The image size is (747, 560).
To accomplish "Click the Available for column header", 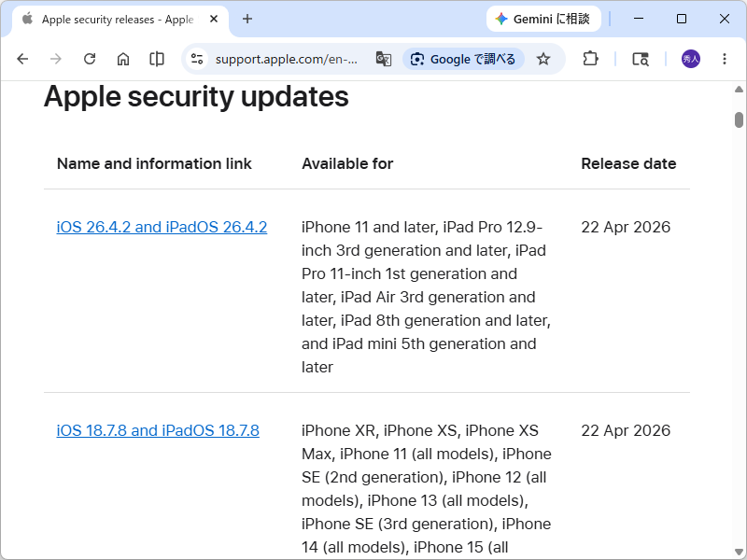I will coord(347,164).
